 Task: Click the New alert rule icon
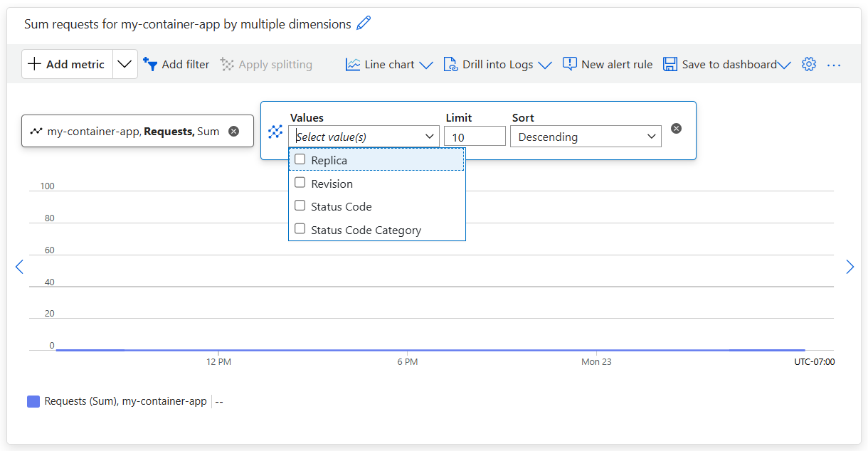[570, 64]
